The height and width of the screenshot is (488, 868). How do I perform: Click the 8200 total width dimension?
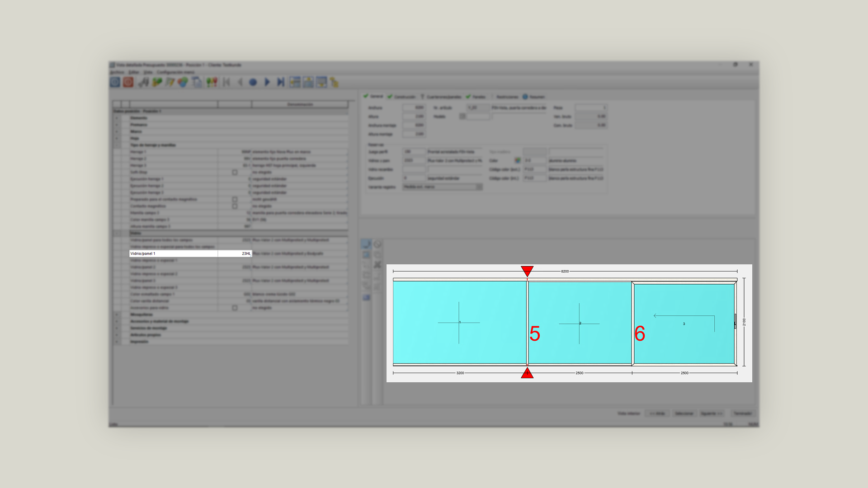tap(565, 271)
